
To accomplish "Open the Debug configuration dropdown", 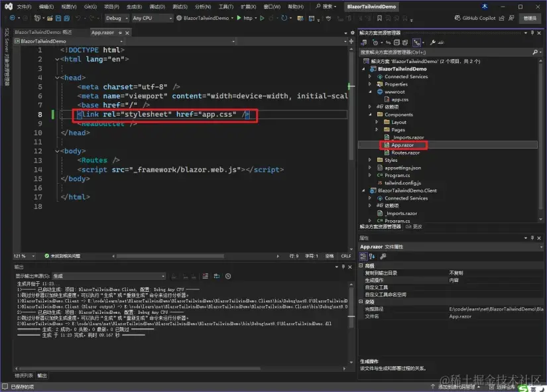I will [117, 18].
